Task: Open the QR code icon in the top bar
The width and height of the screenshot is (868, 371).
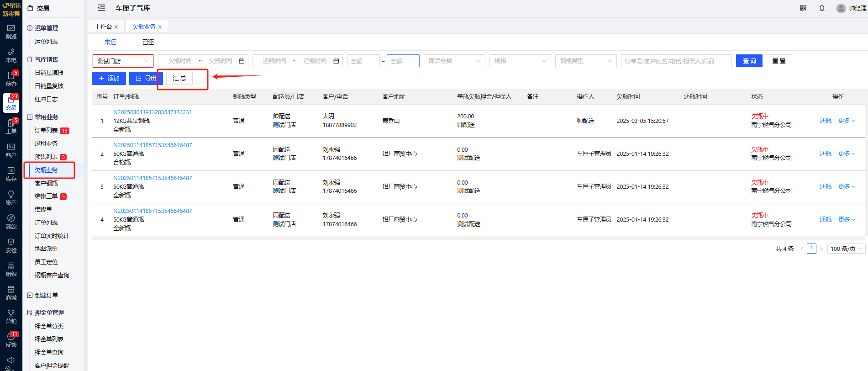Action: click(x=803, y=8)
